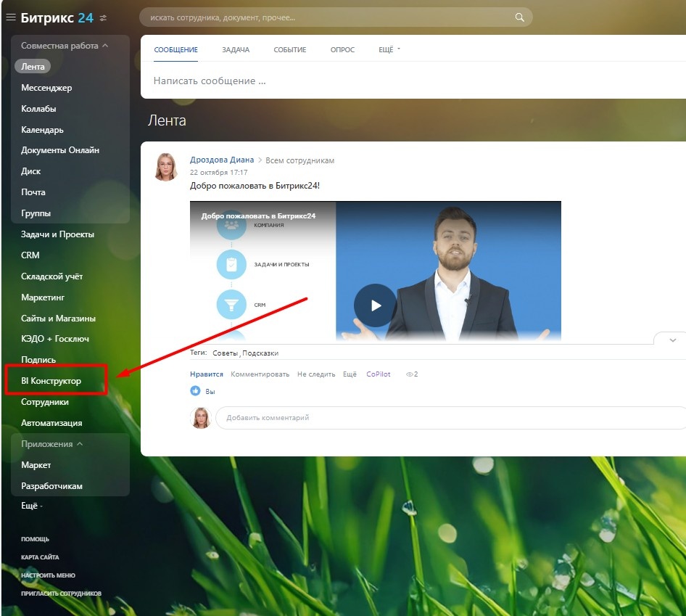Click the avatar next to comment field

[201, 418]
